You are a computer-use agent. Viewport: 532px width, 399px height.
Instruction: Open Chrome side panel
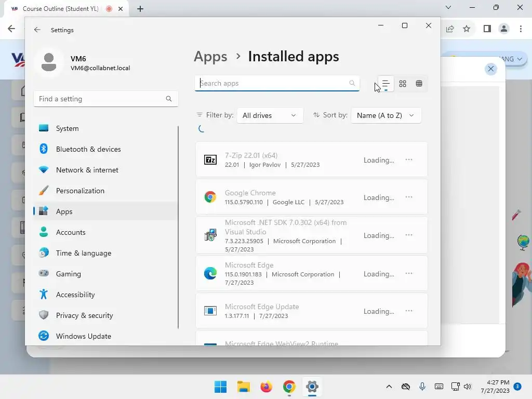(487, 29)
